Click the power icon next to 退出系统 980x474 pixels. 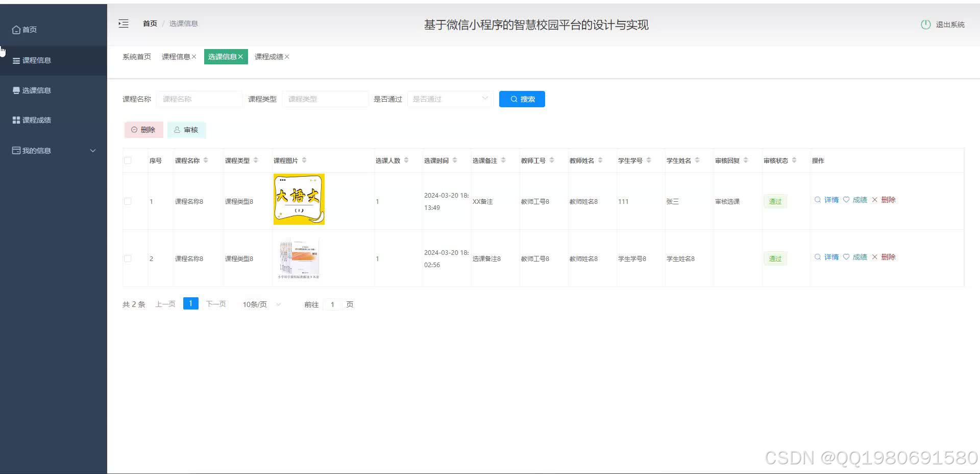pyautogui.click(x=925, y=24)
